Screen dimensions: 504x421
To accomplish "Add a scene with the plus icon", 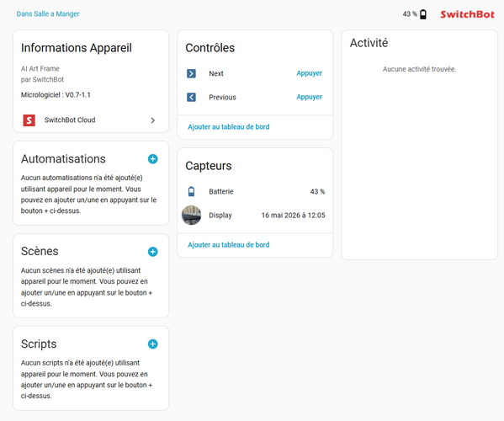I will [152, 252].
